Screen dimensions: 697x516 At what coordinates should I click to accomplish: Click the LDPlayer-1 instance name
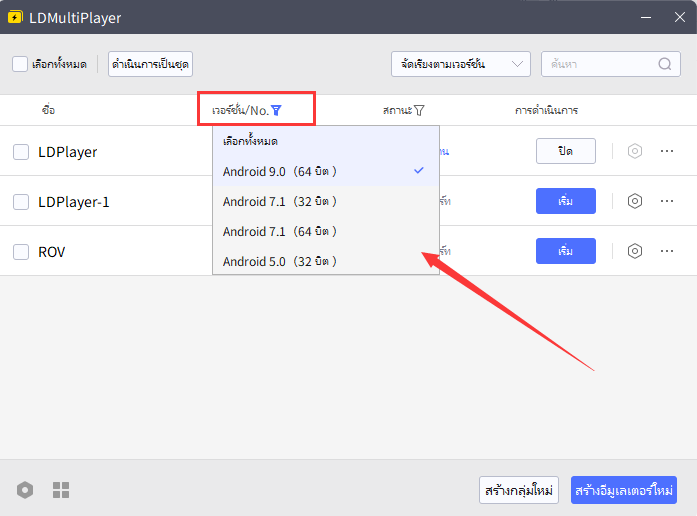pos(74,202)
